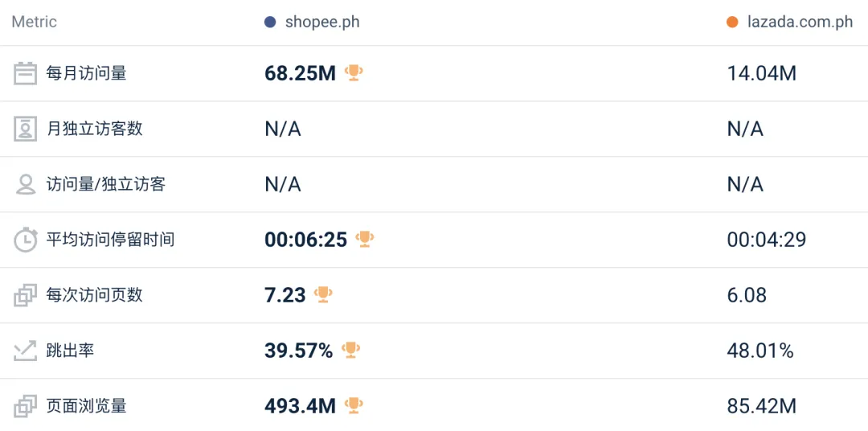Select the 跳出率 metric label
868x431 pixels.
(70, 351)
